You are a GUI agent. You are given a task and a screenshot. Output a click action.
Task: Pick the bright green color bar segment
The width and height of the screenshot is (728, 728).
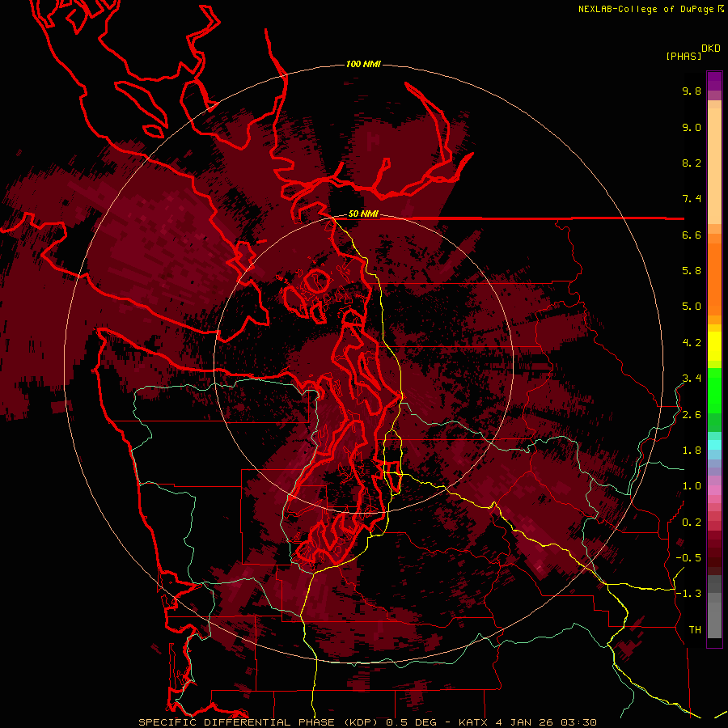tap(714, 390)
